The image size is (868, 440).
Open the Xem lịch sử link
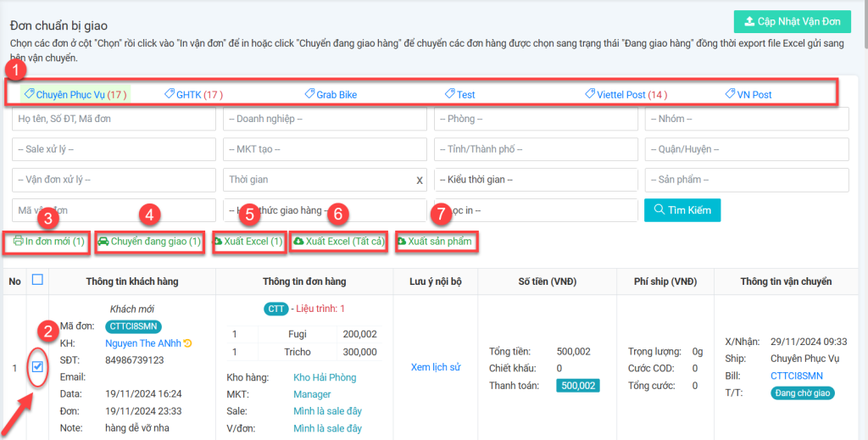(435, 367)
